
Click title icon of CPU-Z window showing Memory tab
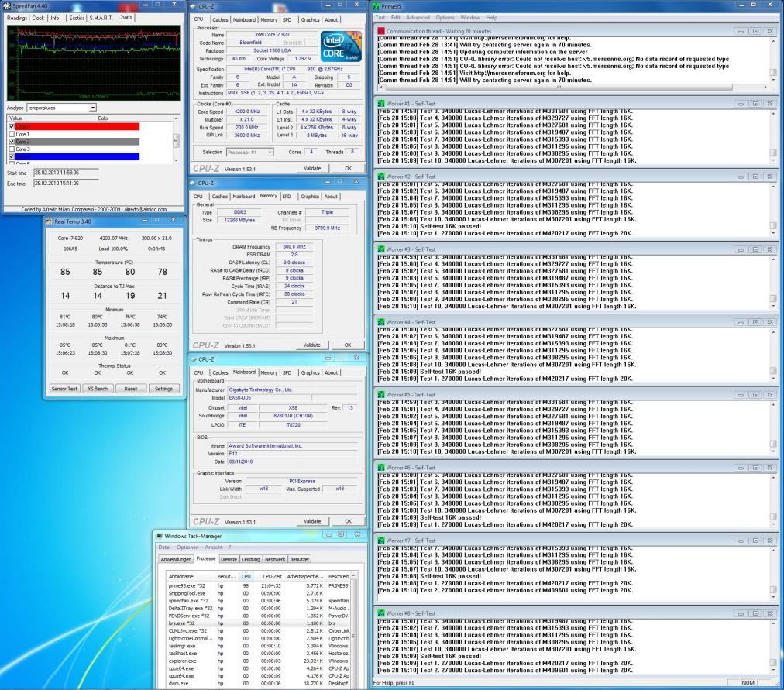[194, 183]
